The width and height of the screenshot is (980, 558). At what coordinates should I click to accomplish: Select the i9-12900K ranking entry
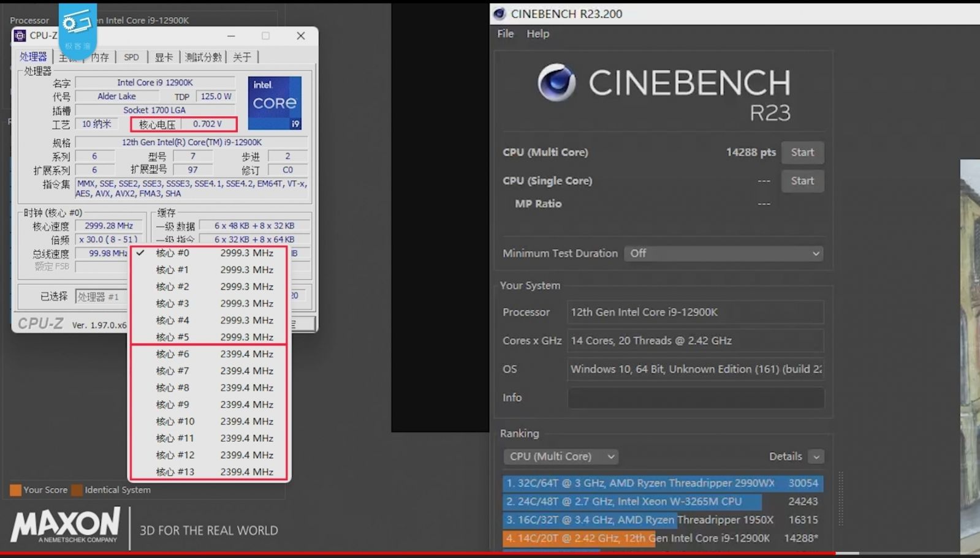point(663,538)
